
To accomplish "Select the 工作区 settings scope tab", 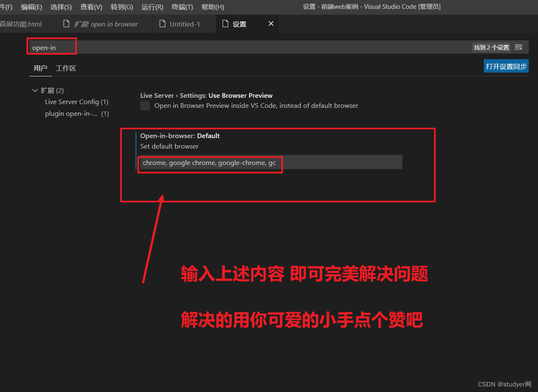I will pos(66,68).
